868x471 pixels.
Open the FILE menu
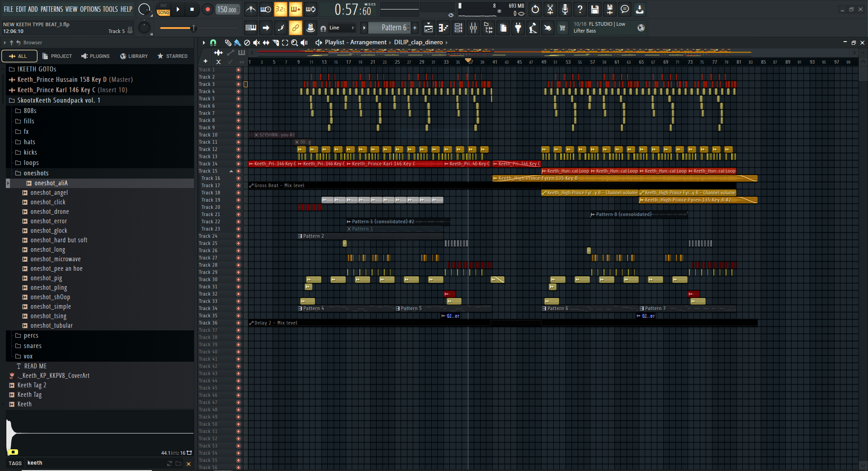(x=9, y=9)
